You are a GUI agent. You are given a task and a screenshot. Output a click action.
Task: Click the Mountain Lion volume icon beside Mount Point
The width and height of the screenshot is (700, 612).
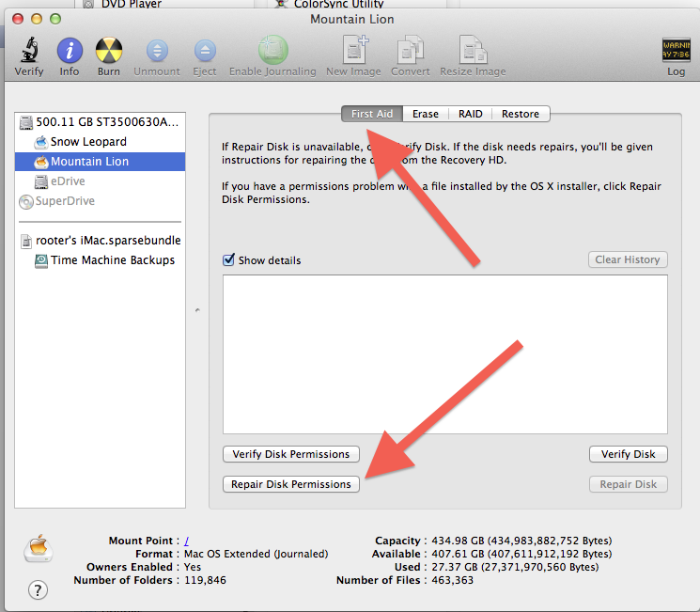point(39,548)
